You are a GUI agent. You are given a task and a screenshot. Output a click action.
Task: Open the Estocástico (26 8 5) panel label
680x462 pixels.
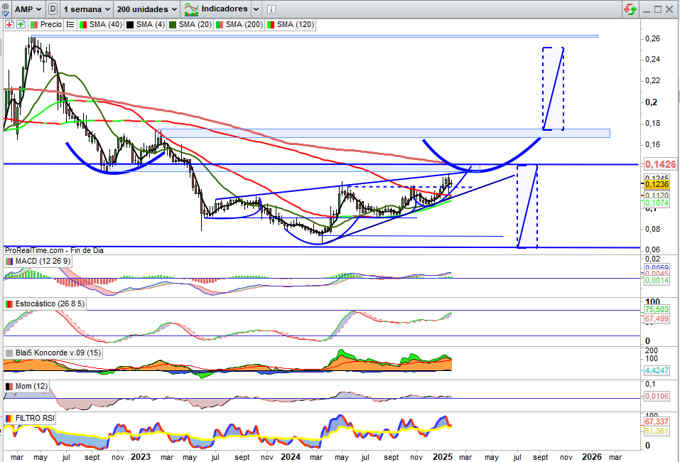[x=49, y=301]
